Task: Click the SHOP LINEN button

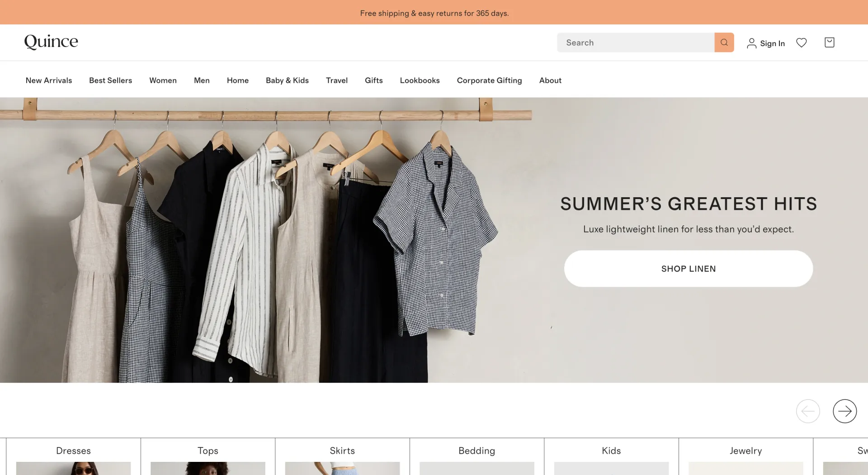Action: (688, 269)
